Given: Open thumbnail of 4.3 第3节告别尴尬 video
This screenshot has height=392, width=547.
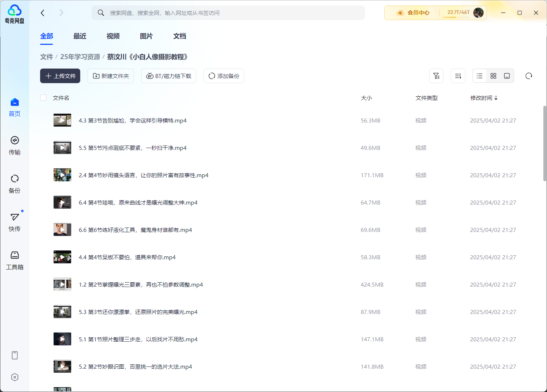Looking at the screenshot, I should coord(62,120).
